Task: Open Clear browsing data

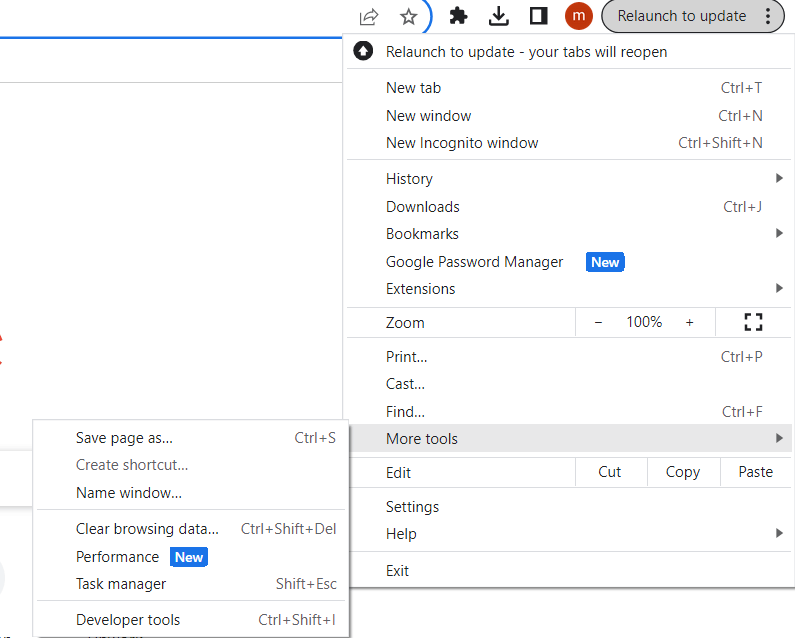Action: click(x=147, y=529)
